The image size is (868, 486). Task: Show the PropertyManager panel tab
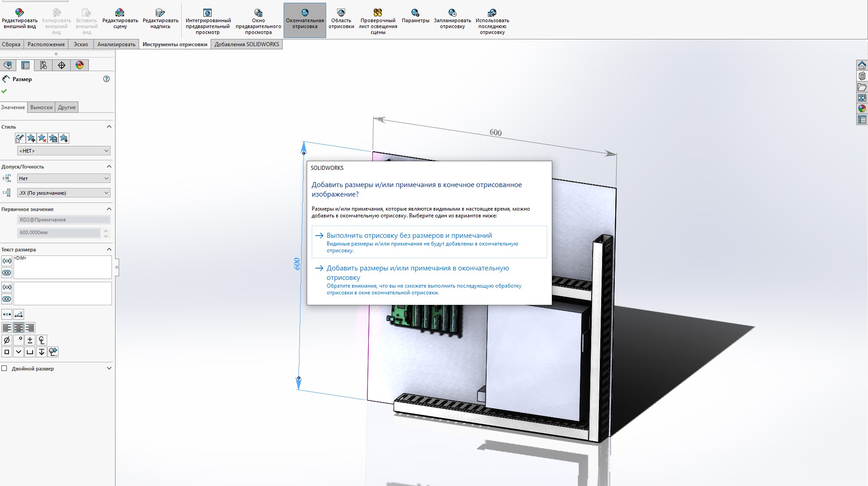pos(25,65)
